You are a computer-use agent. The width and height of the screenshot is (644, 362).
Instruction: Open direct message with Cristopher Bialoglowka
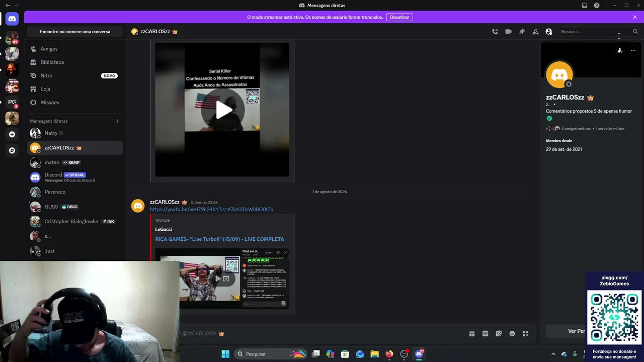click(75, 221)
